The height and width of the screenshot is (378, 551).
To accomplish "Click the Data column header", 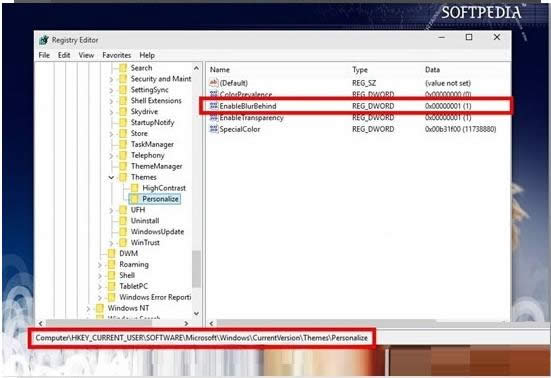I will click(433, 70).
